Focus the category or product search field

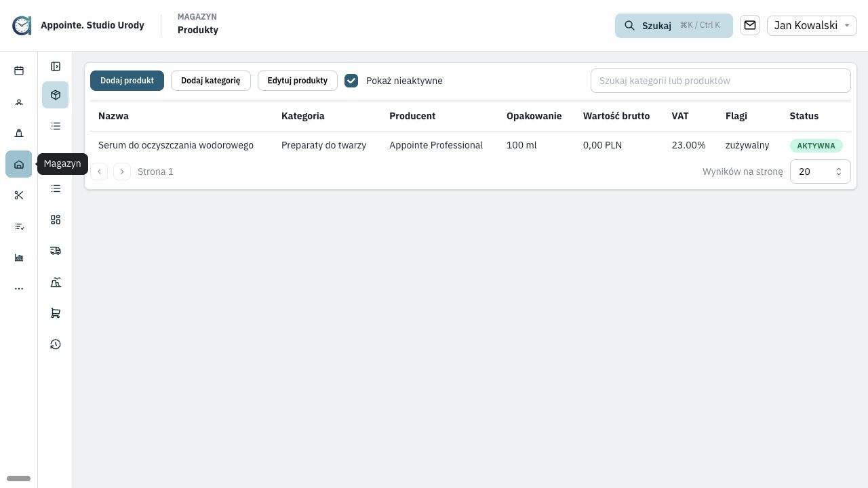(x=721, y=81)
